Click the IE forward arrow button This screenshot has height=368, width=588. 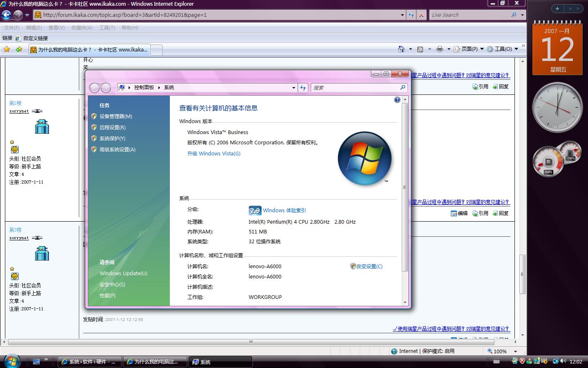click(x=18, y=15)
